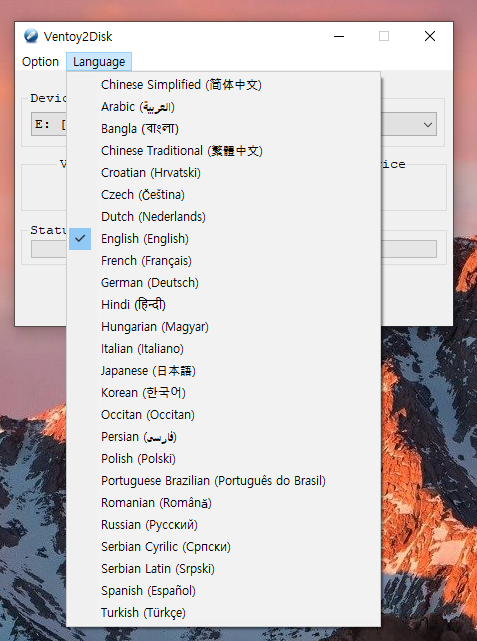The height and width of the screenshot is (641, 477).
Task: Choose Romanian (Română) language
Action: pos(224,502)
